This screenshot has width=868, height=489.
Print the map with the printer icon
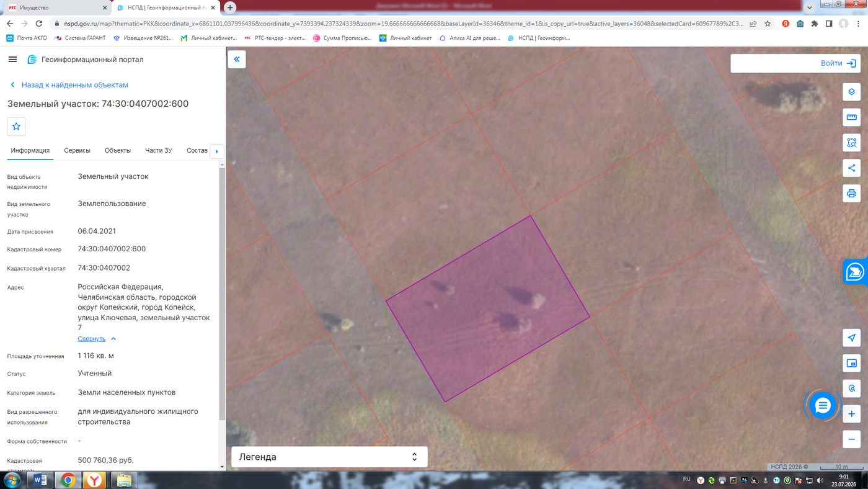click(x=851, y=193)
